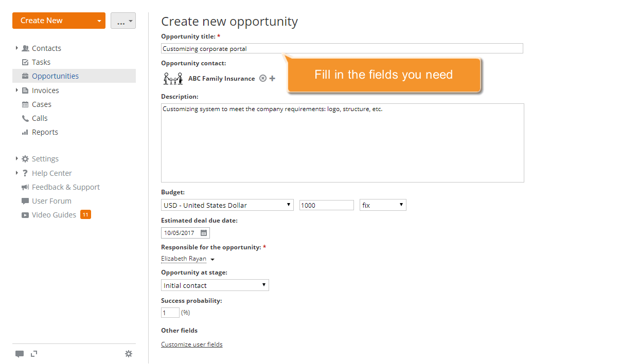638x364 pixels.
Task: Expand the Invoices tree arrow
Action: click(17, 90)
